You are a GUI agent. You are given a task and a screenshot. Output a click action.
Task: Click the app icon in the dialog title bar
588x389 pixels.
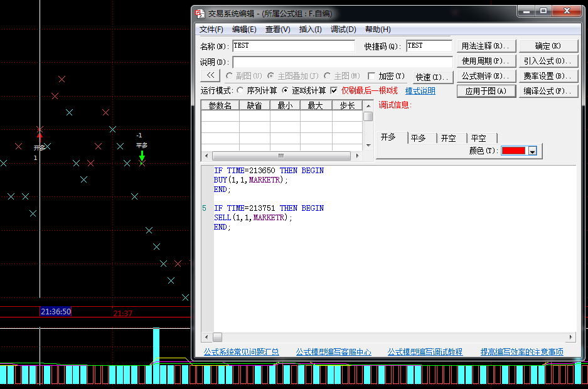pyautogui.click(x=200, y=14)
